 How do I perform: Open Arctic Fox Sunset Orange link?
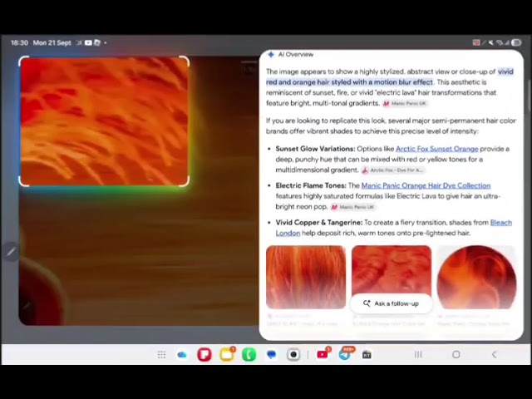[x=437, y=149]
